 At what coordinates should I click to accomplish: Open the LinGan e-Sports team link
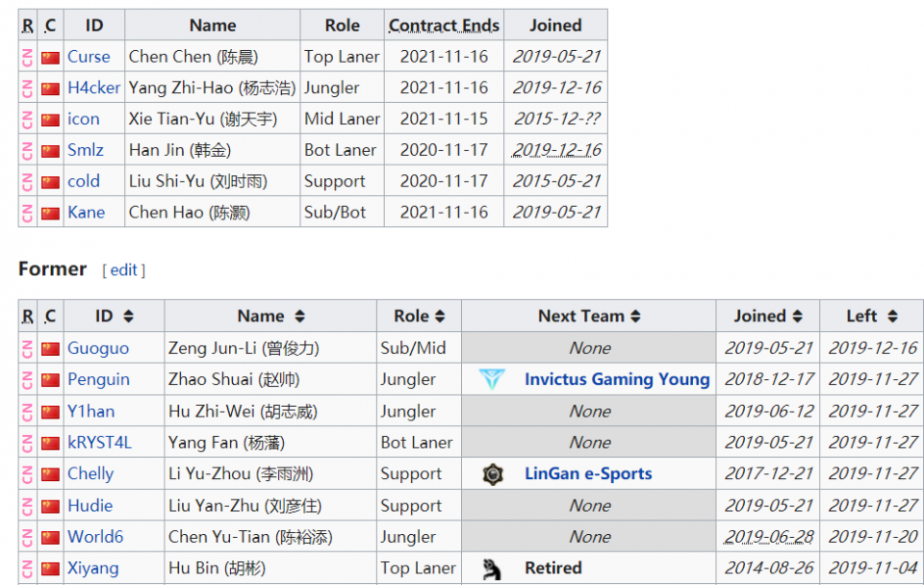[588, 474]
